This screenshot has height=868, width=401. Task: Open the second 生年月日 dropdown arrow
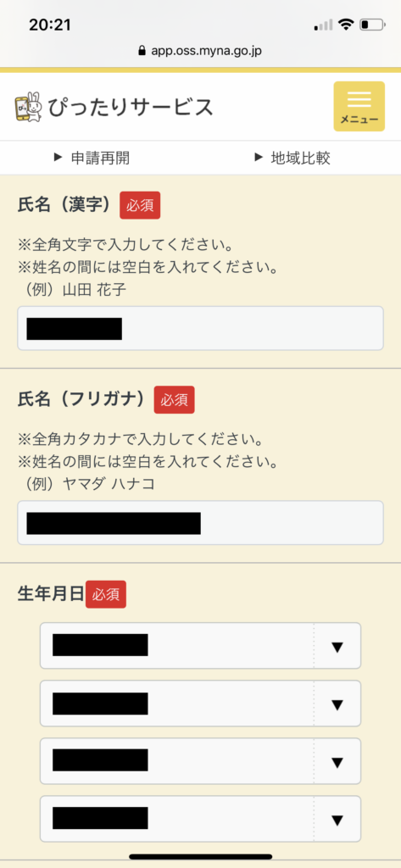(x=337, y=704)
